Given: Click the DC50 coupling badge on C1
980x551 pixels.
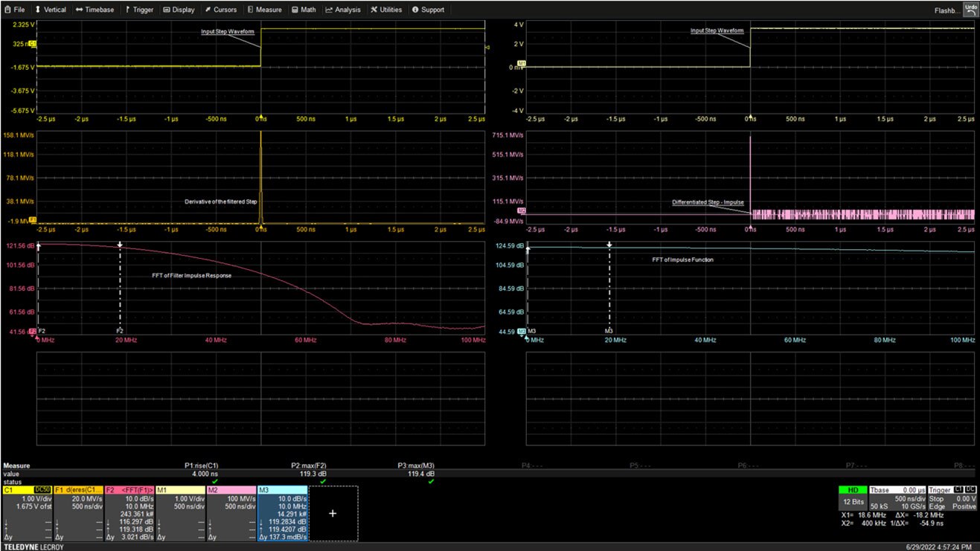Looking at the screenshot, I should point(42,490).
